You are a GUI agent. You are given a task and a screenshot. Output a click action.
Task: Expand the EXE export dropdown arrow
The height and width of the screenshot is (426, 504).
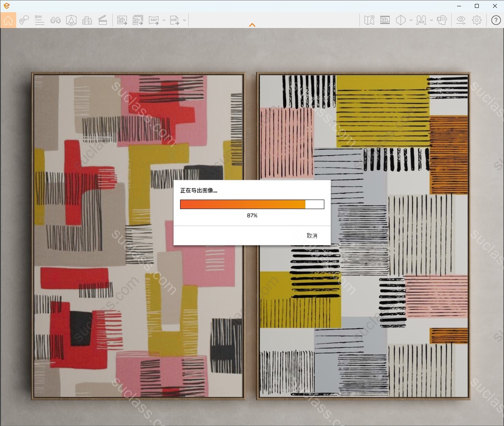[x=184, y=20]
